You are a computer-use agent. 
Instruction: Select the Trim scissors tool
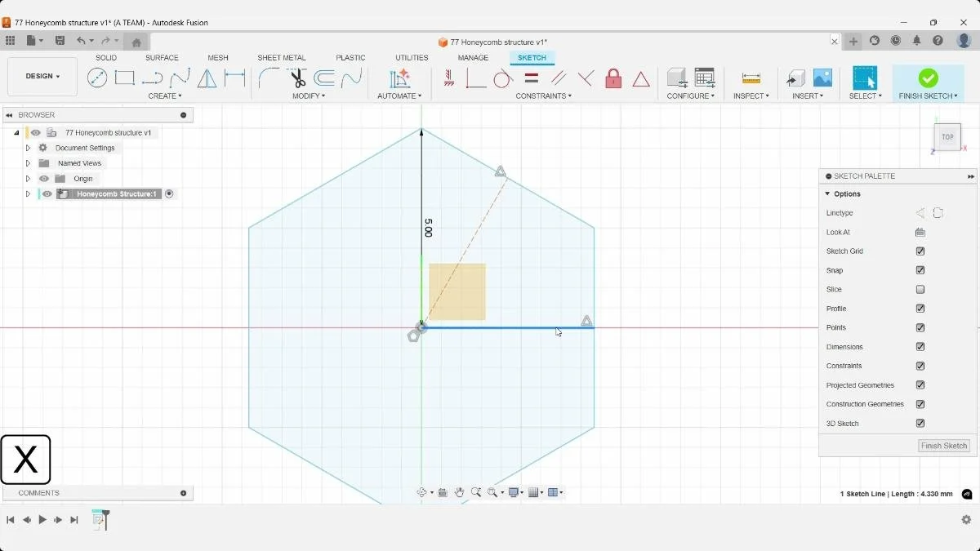click(x=297, y=78)
